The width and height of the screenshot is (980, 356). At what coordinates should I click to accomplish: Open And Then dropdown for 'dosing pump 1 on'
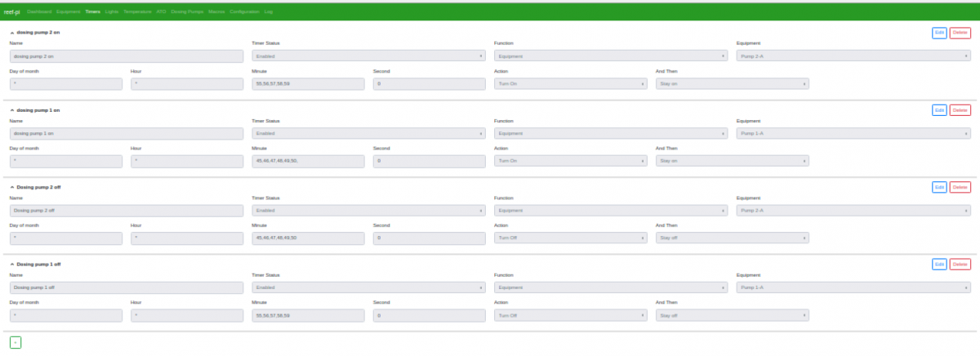click(733, 161)
